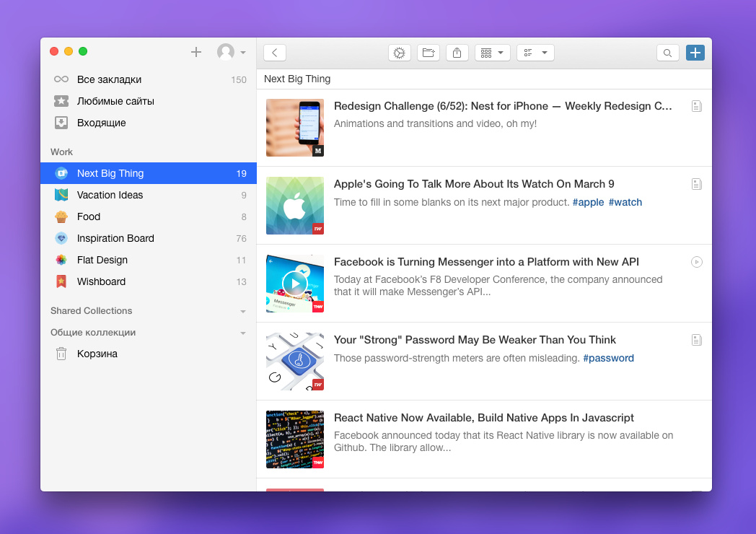Screen dimensions: 756x534
Task: Open settings with the gear icon
Action: [x=399, y=53]
